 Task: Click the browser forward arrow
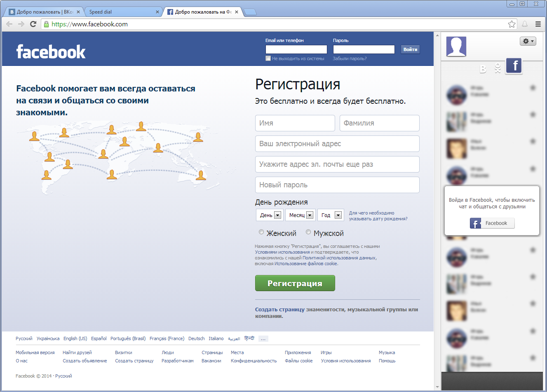tap(21, 24)
